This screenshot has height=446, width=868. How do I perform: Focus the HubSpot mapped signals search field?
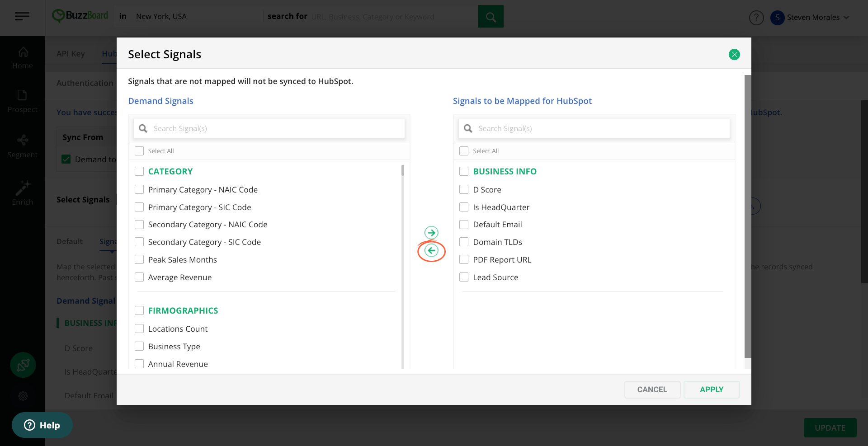pos(594,129)
